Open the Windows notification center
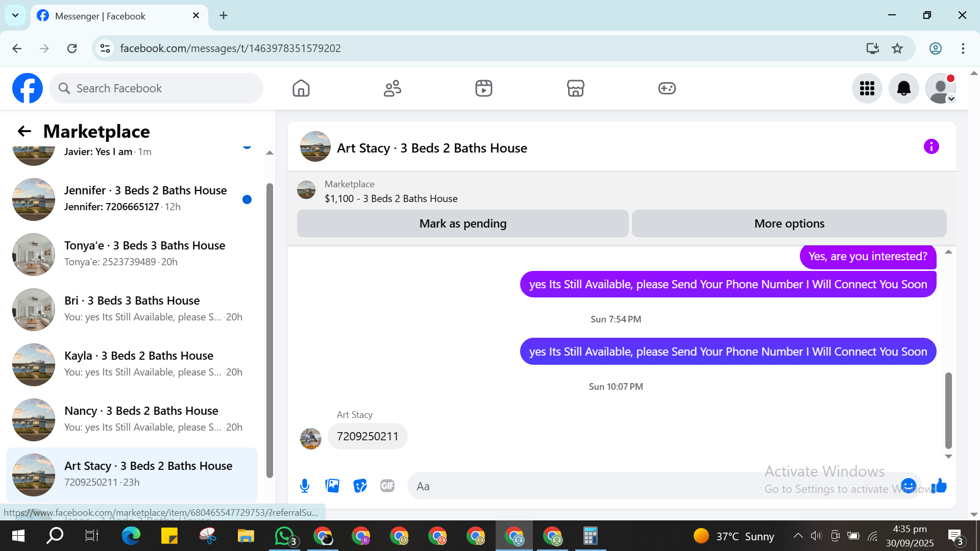 click(x=955, y=536)
